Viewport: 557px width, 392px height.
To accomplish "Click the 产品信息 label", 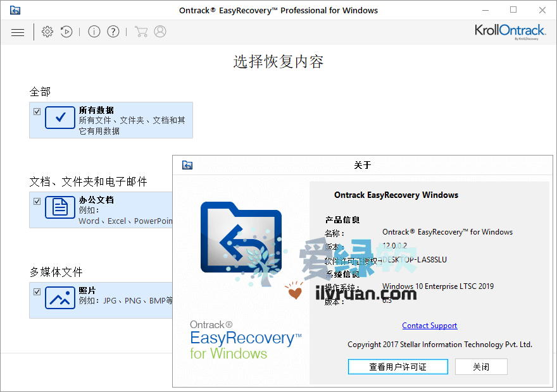I will [x=342, y=220].
